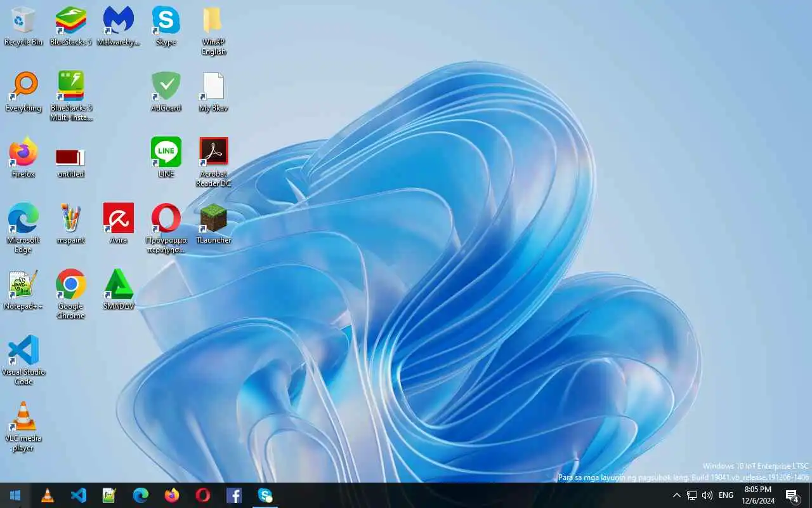Open the Windows Start menu

click(15, 495)
